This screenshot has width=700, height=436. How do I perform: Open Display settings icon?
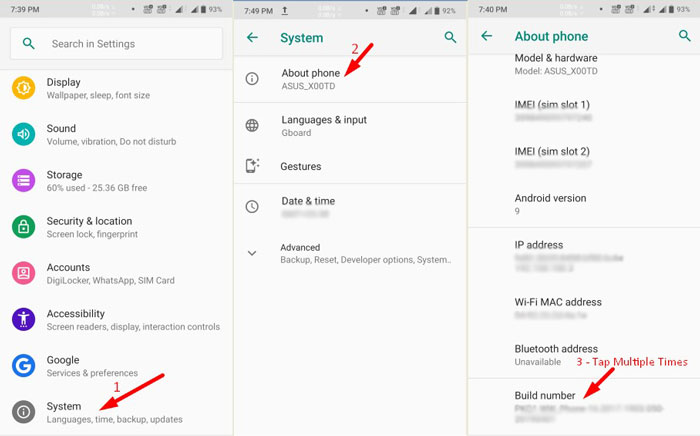point(23,88)
